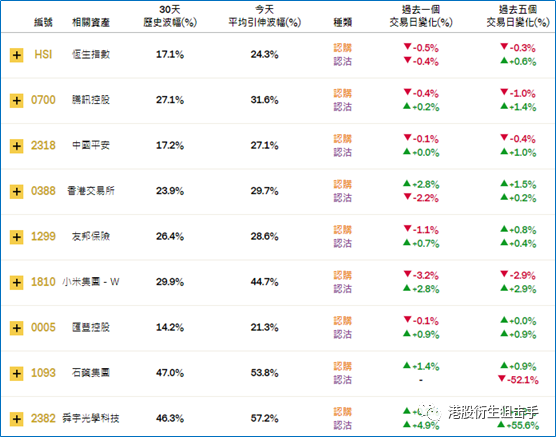Click plus icon beside 1093 石藥集團
The image size is (556, 437).
[x=16, y=374]
